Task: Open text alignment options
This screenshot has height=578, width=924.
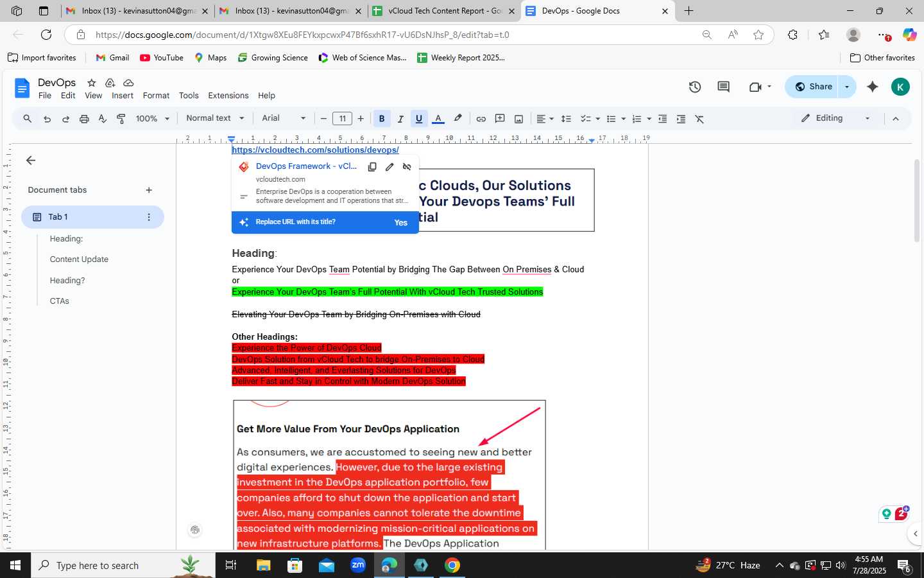Action: click(545, 119)
